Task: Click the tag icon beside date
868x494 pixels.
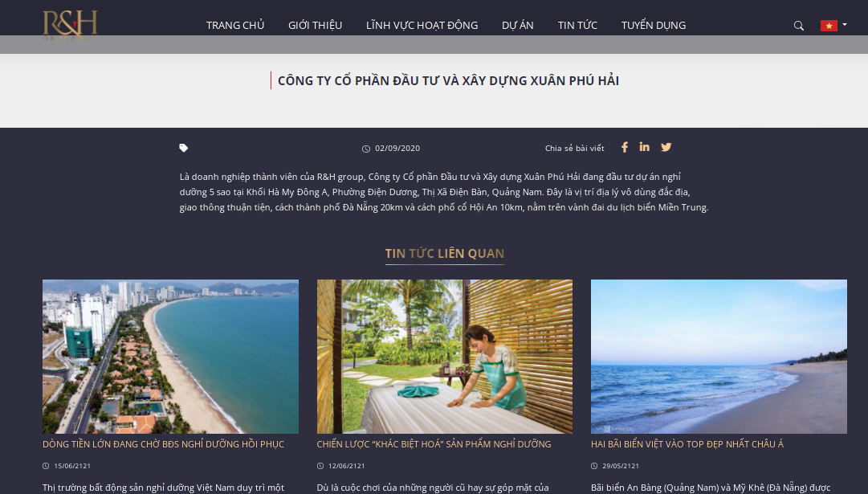Action: pos(184,148)
